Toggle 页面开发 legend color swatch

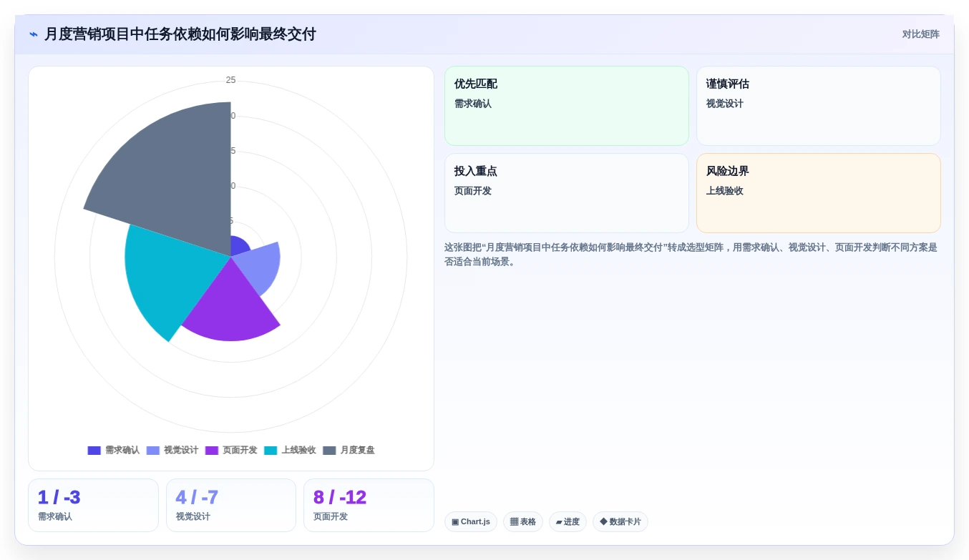click(212, 451)
